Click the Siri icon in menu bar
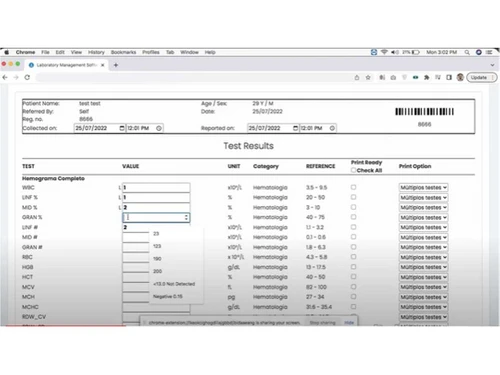500x375 pixels. pyautogui.click(x=479, y=52)
